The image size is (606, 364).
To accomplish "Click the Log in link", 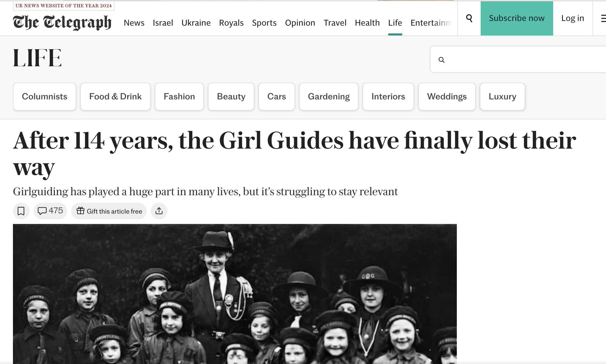I will pyautogui.click(x=573, y=18).
